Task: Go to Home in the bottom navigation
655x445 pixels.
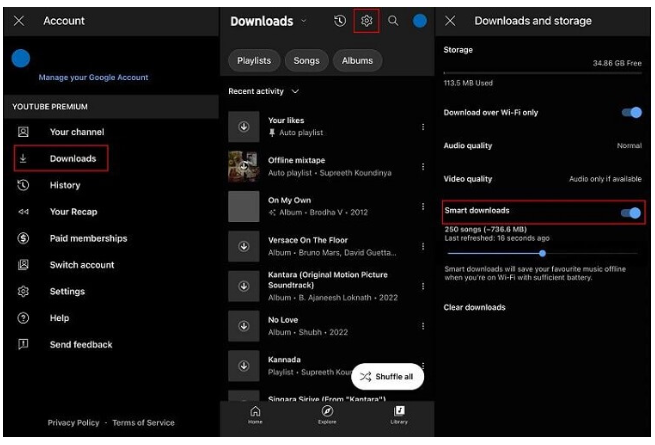Action: pos(255,411)
